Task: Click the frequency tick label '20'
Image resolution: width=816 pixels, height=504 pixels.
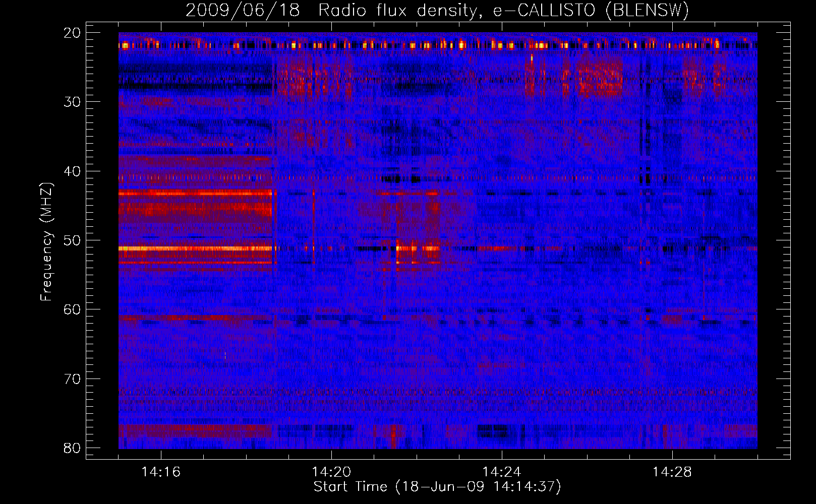Action: coord(72,33)
